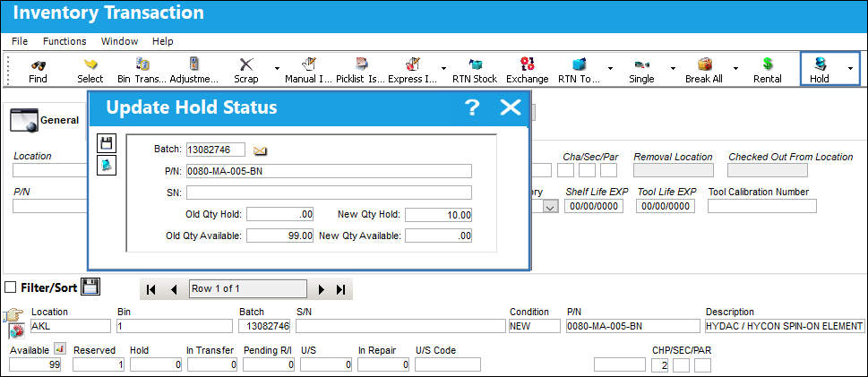Image resolution: width=868 pixels, height=377 pixels.
Task: Click the Old Qty Available field
Action: click(280, 236)
